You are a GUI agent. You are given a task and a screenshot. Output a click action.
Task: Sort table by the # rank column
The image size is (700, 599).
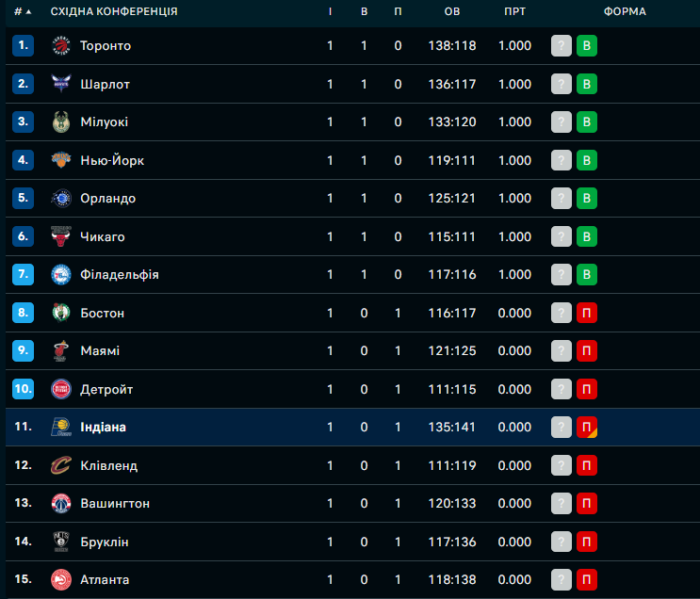[x=23, y=11]
